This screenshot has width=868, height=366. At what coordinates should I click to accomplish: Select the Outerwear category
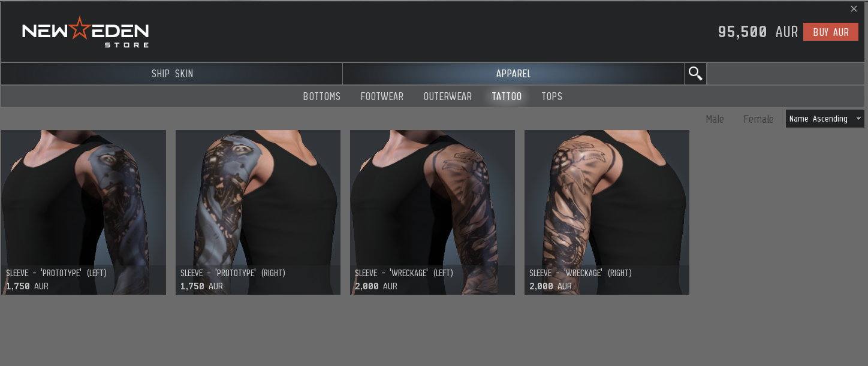(x=448, y=96)
